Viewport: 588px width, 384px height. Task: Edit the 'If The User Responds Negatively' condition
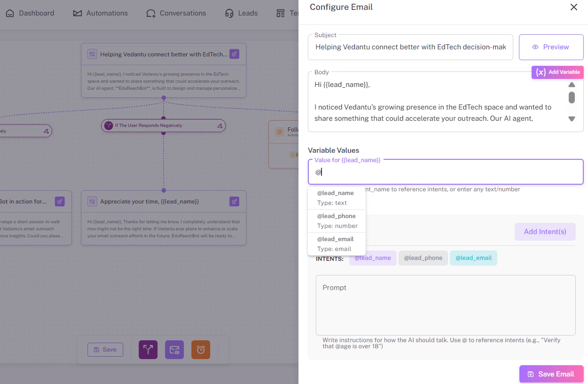[219, 125]
